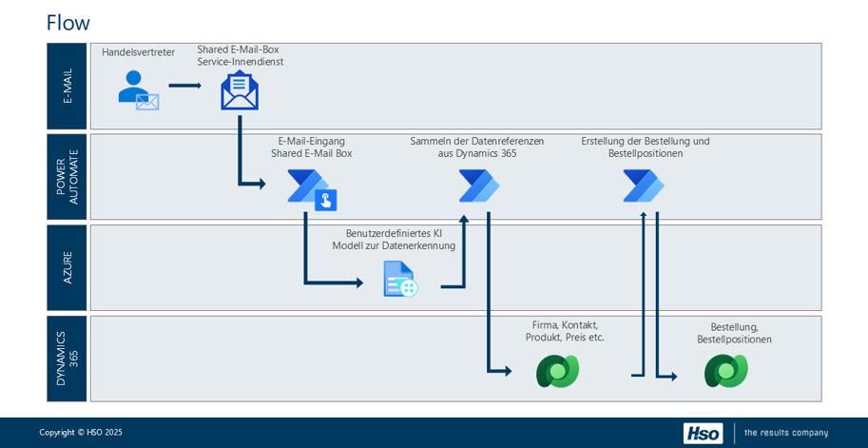The width and height of the screenshot is (868, 448).
Task: Click the HSO logo in the footer
Action: pos(703,433)
